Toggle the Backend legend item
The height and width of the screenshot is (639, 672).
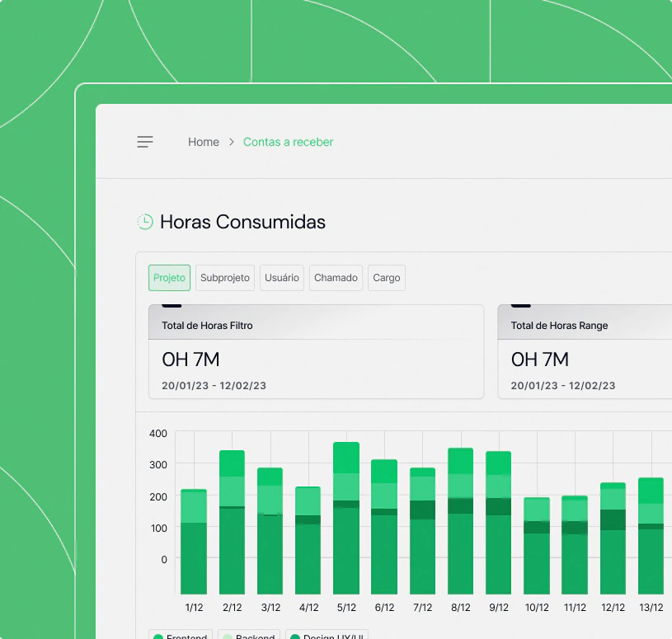(x=249, y=635)
